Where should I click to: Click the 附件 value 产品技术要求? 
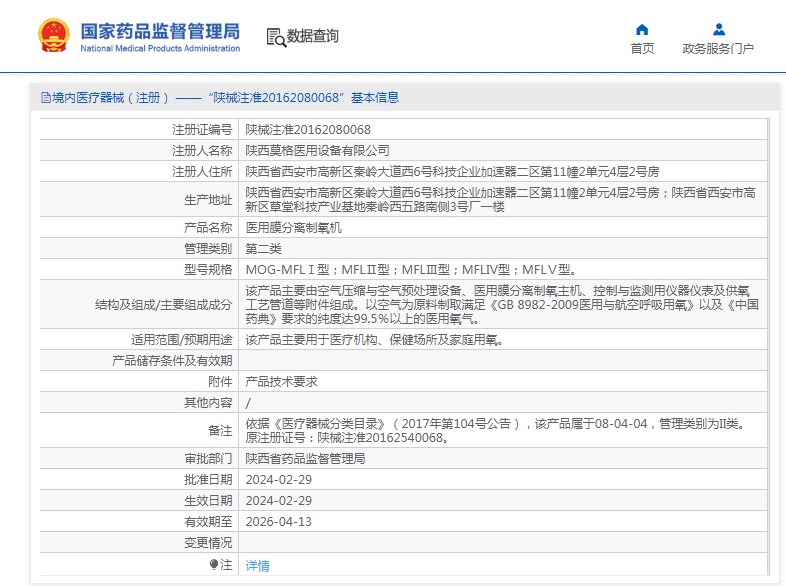282,381
